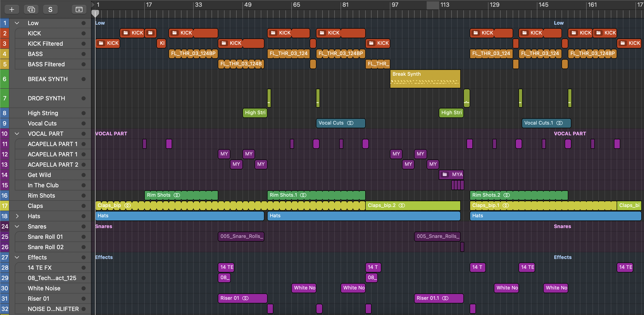The width and height of the screenshot is (644, 315).
Task: Toggle the dot on the KICK track
Action: pyautogui.click(x=84, y=34)
